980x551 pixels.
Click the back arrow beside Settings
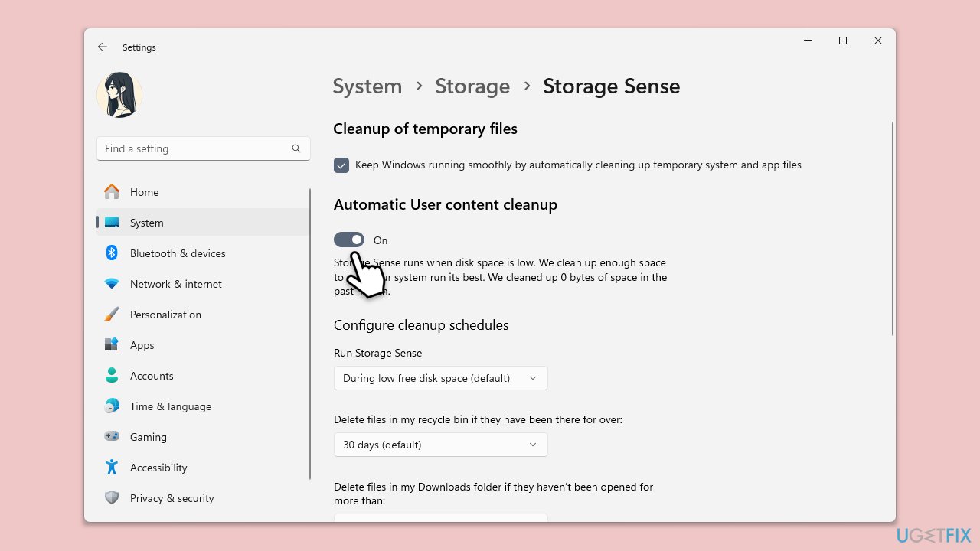tap(103, 47)
